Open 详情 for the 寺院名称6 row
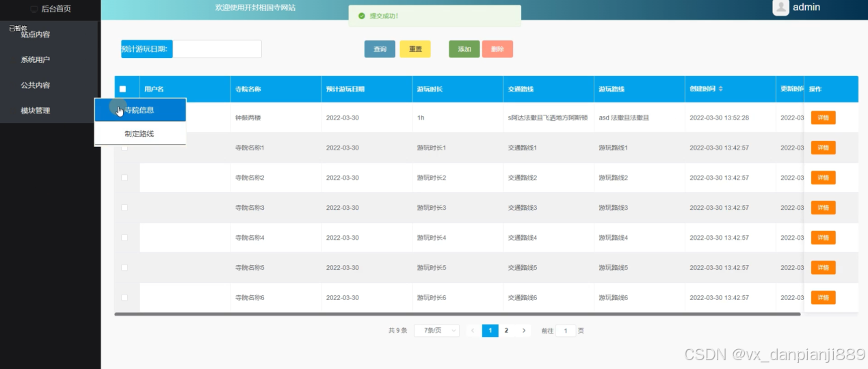This screenshot has height=369, width=868. [823, 298]
